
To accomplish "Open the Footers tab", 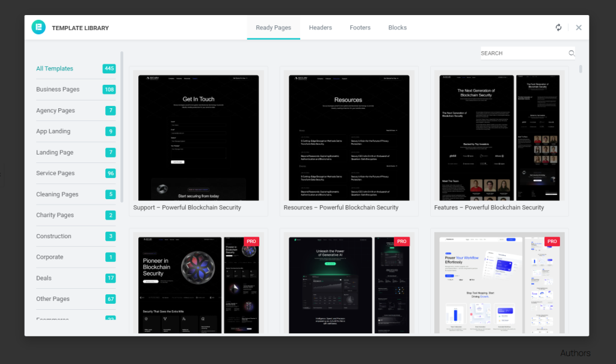I will [x=360, y=28].
